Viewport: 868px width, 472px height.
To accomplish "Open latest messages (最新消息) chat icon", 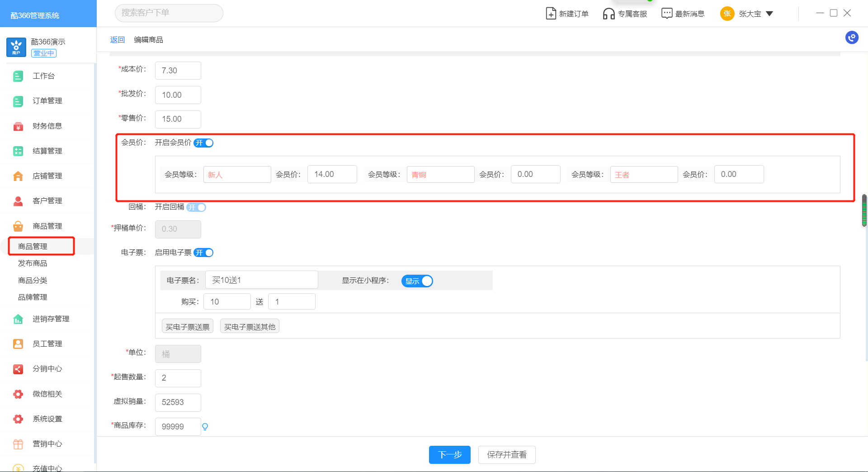I will tap(666, 14).
